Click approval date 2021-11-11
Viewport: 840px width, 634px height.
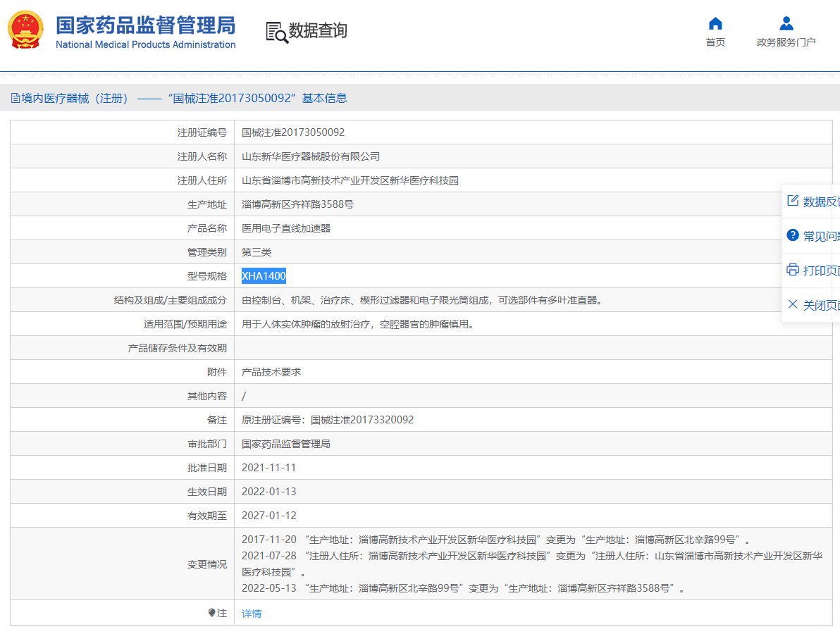[268, 468]
